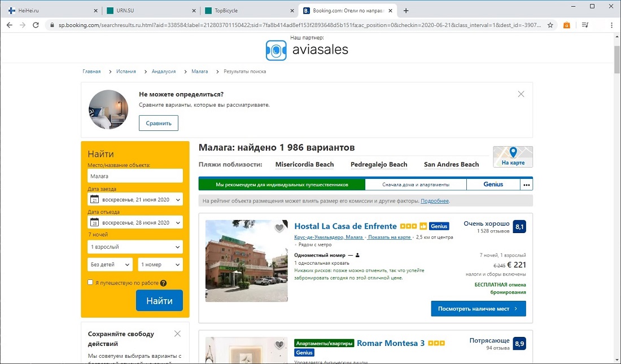Open Romar Montesa 3 listing title

391,343
